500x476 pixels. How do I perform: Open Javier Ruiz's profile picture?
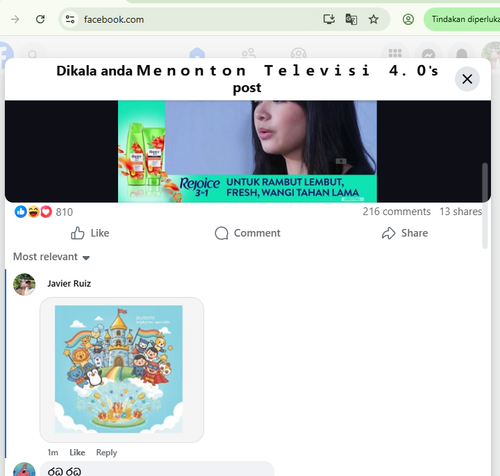point(24,284)
